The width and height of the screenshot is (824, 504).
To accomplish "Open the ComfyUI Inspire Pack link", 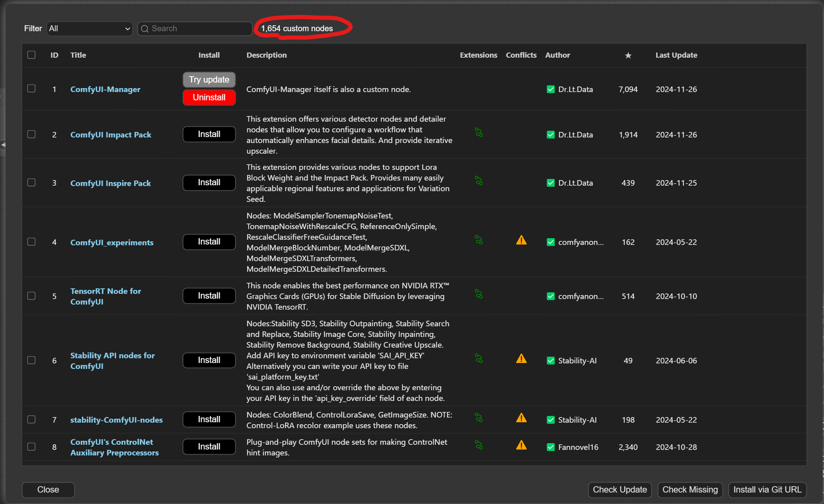I will click(x=111, y=183).
